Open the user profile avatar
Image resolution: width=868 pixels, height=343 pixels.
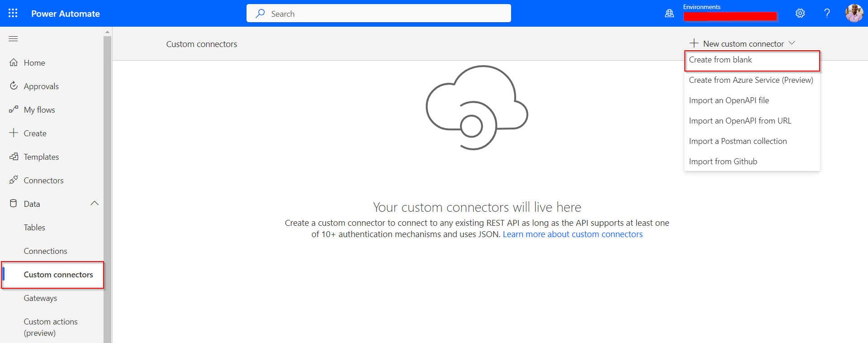tap(854, 13)
